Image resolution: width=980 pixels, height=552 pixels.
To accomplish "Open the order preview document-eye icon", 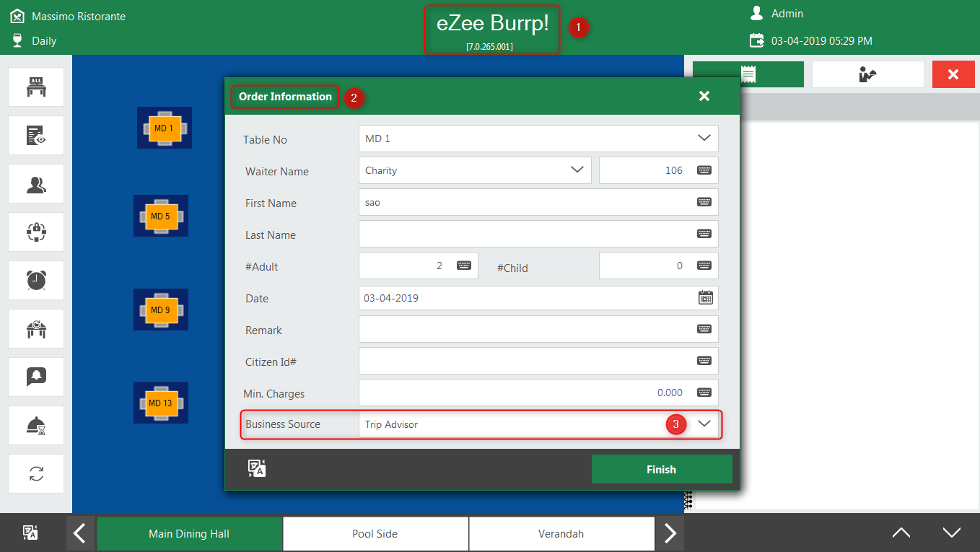I will pos(36,135).
